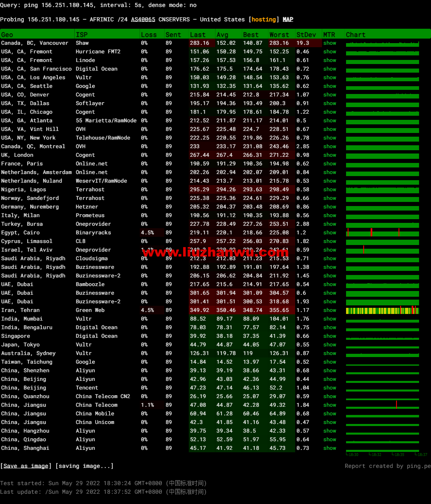
Task: Show MTR for China, Quanzhou row
Action: pos(330,396)
